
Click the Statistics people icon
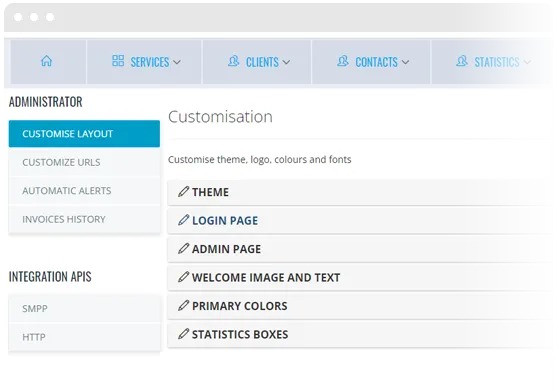point(462,61)
